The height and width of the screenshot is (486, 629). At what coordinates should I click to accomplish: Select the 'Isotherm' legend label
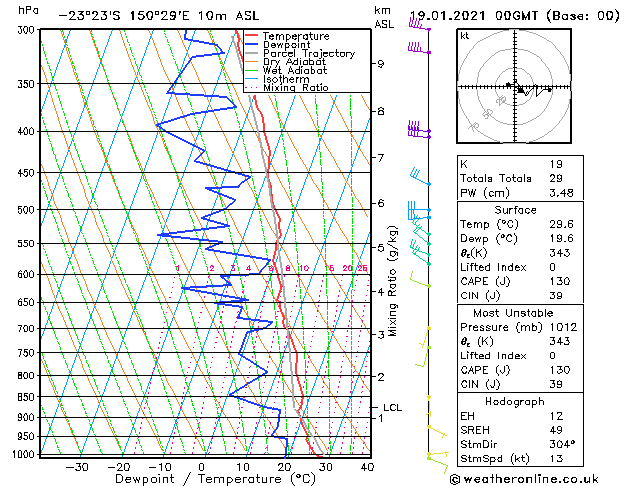pyautogui.click(x=286, y=79)
